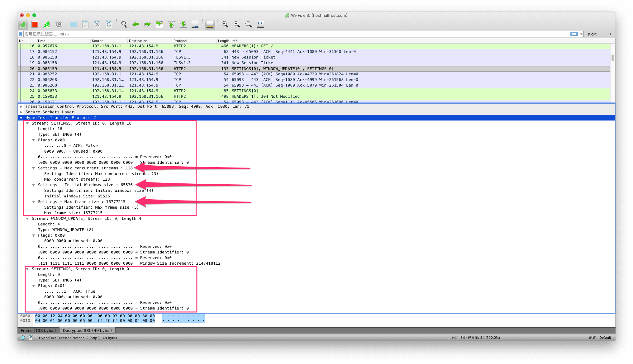Save this capture file
Image resolution: width=633 pixels, height=364 pixels.
pos(85,24)
